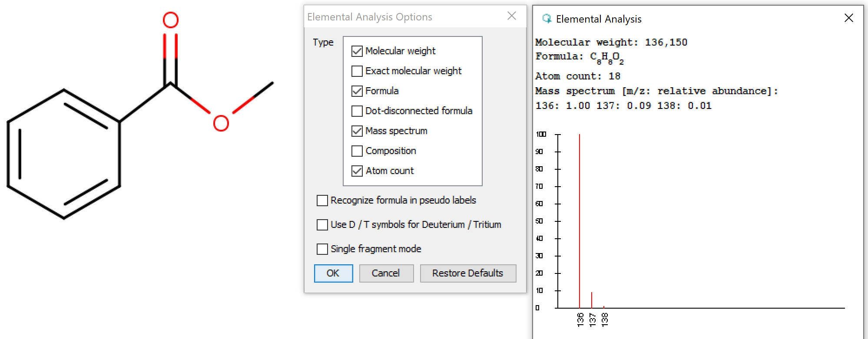
Task: Click Cancel in the options dialog
Action: click(x=386, y=273)
